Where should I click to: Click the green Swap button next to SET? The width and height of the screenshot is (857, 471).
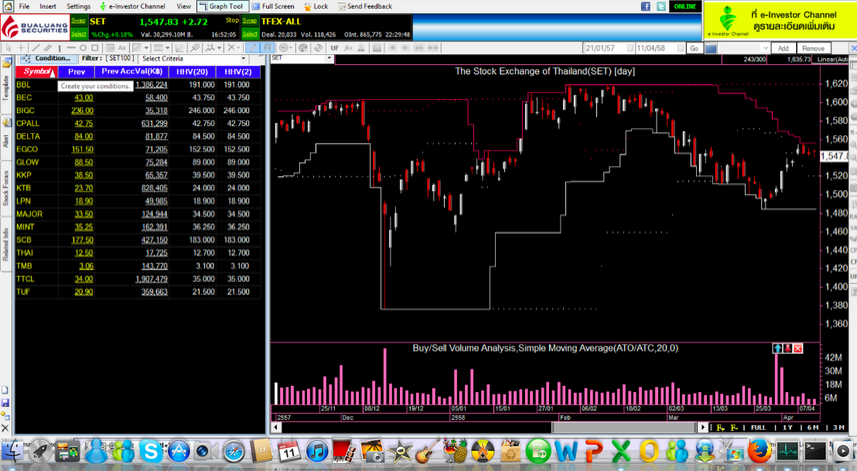(79, 21)
